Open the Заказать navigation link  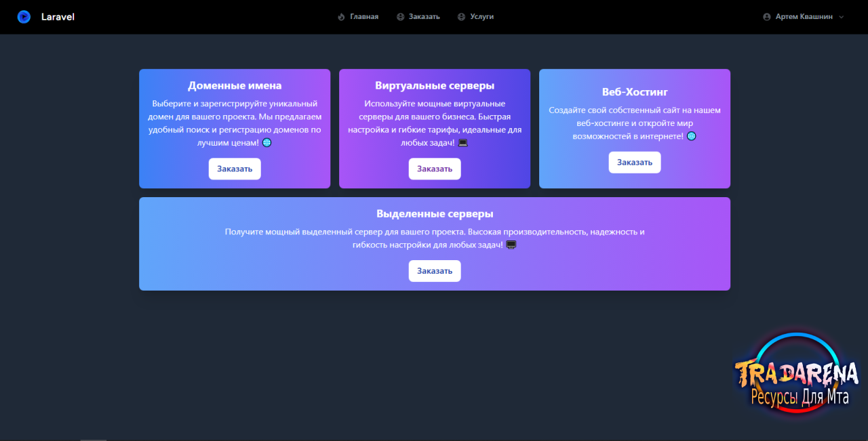click(425, 17)
